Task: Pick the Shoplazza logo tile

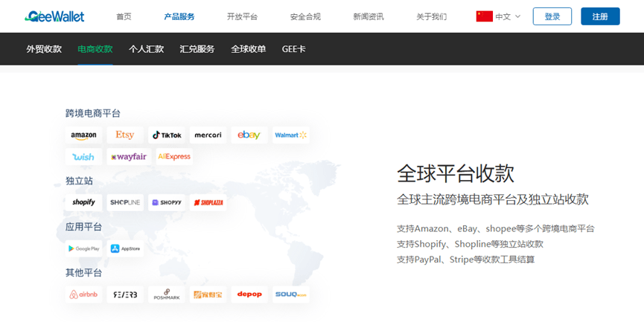Action: tap(208, 202)
